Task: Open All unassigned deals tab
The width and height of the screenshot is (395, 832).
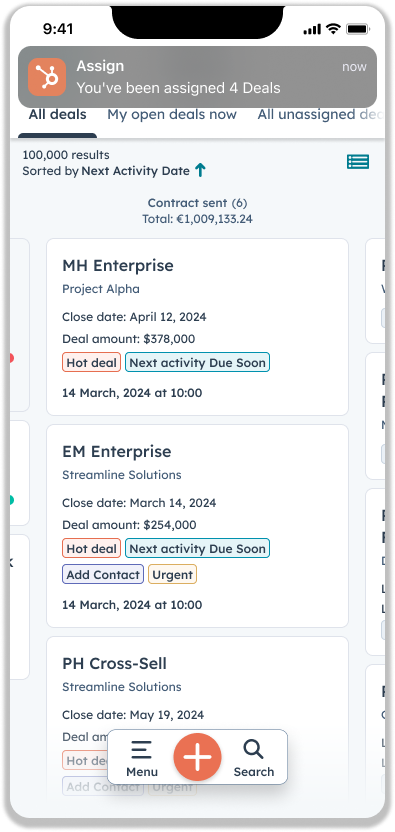Action: 321,115
